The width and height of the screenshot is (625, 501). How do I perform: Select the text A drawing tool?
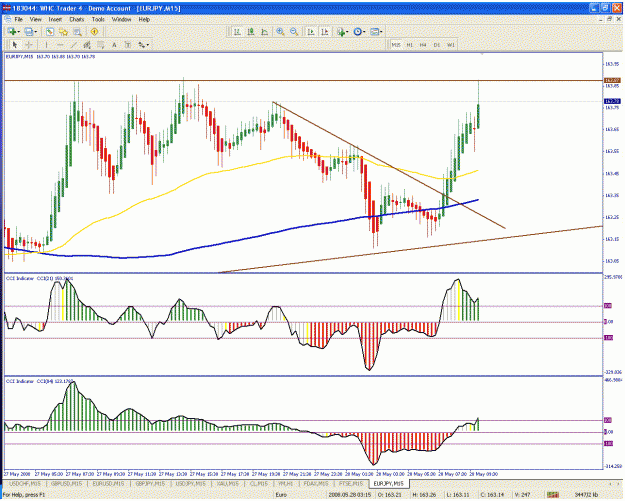[x=114, y=45]
